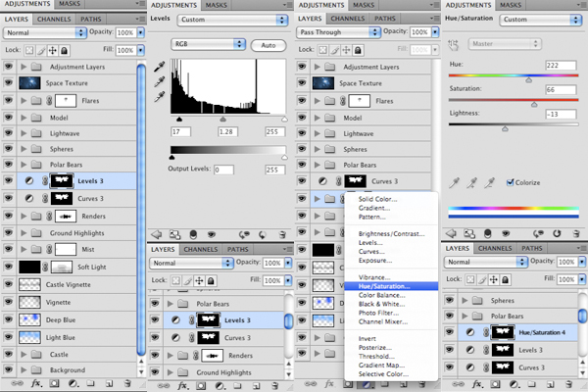Select the gray point eyedropper in the Levels panel
The height and width of the screenshot is (392, 588).
(160, 81)
